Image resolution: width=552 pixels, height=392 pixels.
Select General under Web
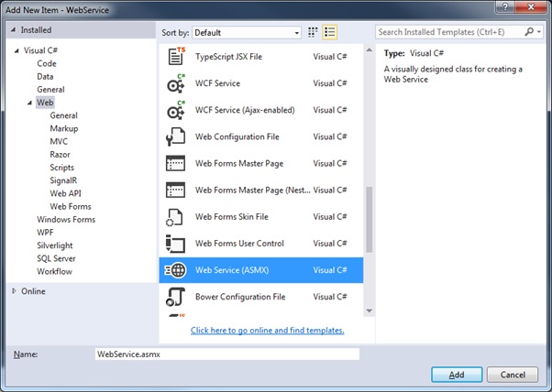coord(63,115)
